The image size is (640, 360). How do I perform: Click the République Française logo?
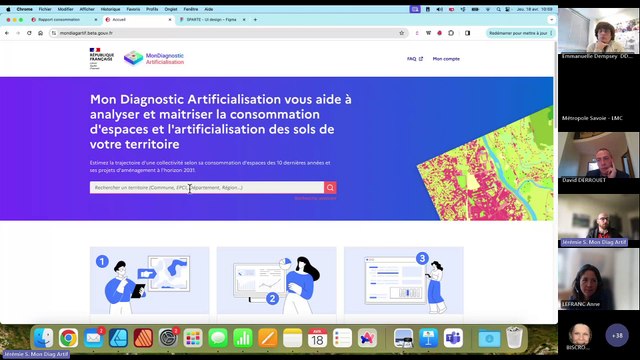[101, 58]
